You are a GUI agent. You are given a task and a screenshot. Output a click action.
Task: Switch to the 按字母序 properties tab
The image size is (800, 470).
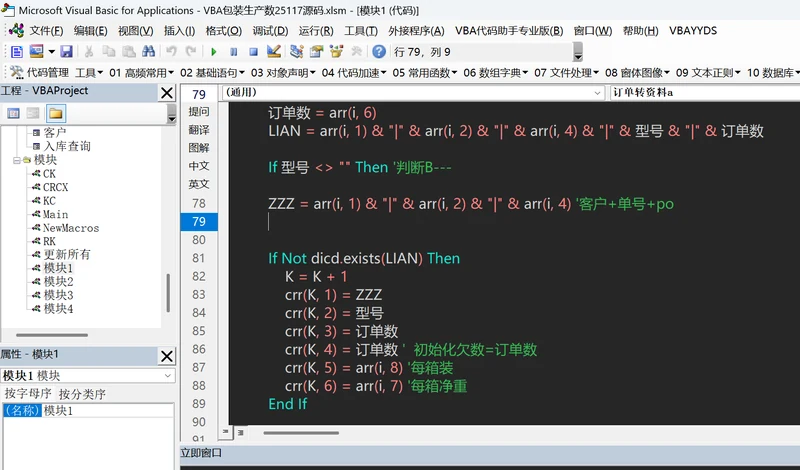[x=28, y=393]
